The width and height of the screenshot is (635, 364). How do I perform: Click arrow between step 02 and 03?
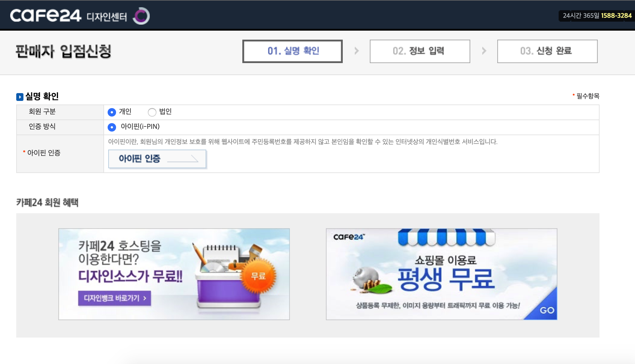(484, 51)
